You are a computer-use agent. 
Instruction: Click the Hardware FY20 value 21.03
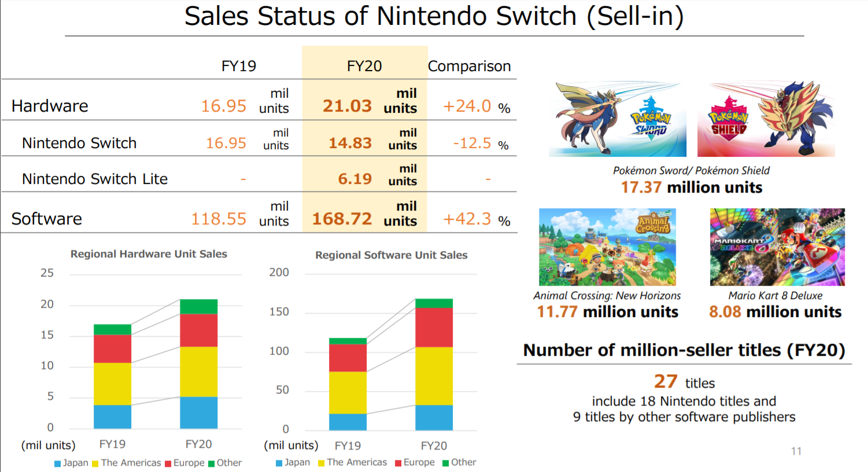point(347,106)
